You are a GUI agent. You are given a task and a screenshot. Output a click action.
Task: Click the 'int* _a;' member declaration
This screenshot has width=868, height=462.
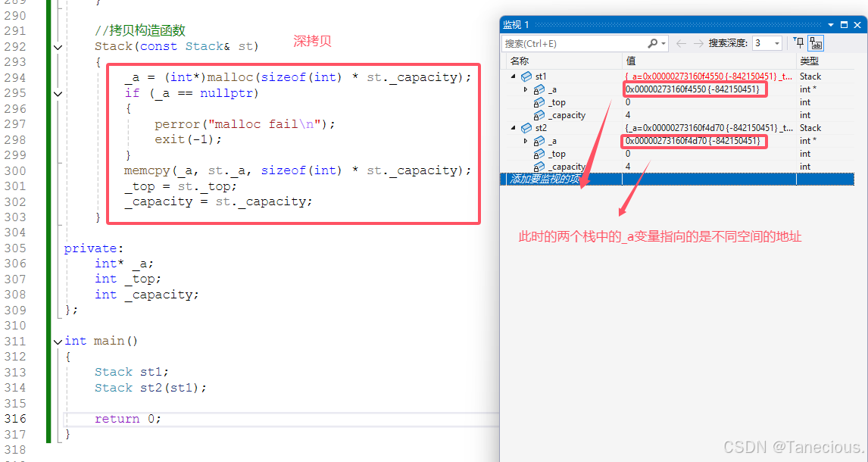coord(124,264)
